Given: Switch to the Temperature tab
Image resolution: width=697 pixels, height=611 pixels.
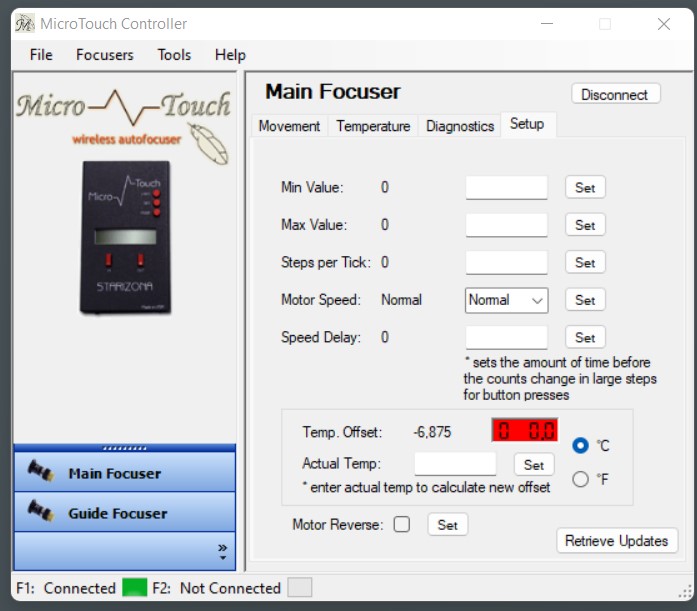Looking at the screenshot, I should tap(373, 126).
